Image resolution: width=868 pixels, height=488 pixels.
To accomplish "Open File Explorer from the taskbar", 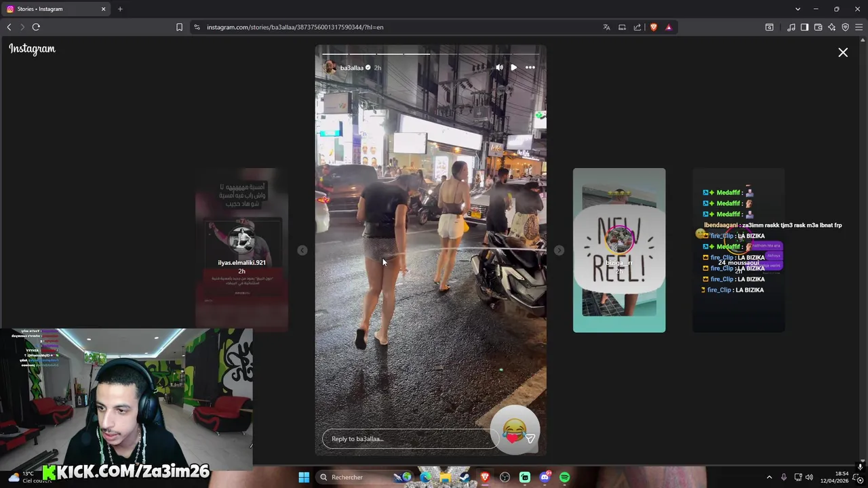I will coord(445,477).
